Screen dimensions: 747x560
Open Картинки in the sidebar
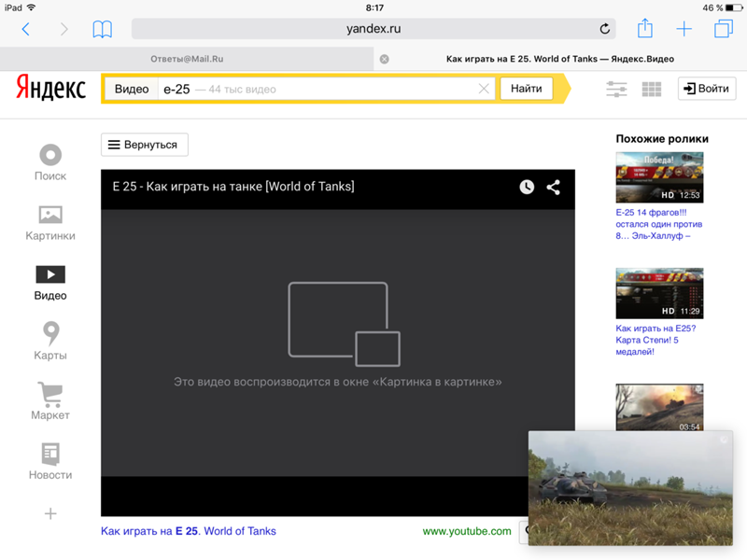[50, 223]
